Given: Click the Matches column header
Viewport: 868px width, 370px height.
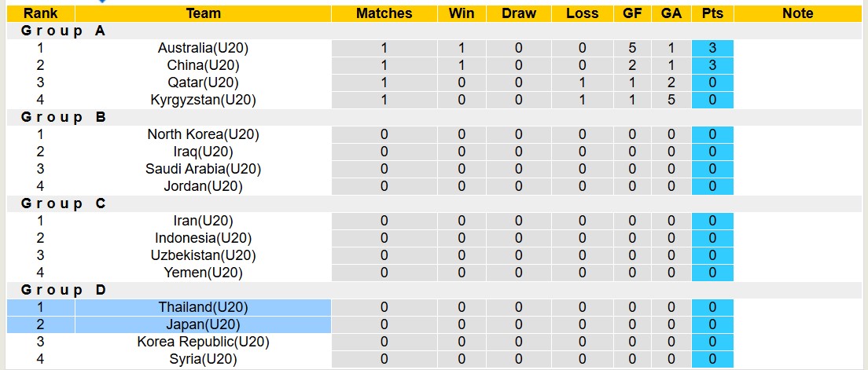Looking at the screenshot, I should click(384, 13).
